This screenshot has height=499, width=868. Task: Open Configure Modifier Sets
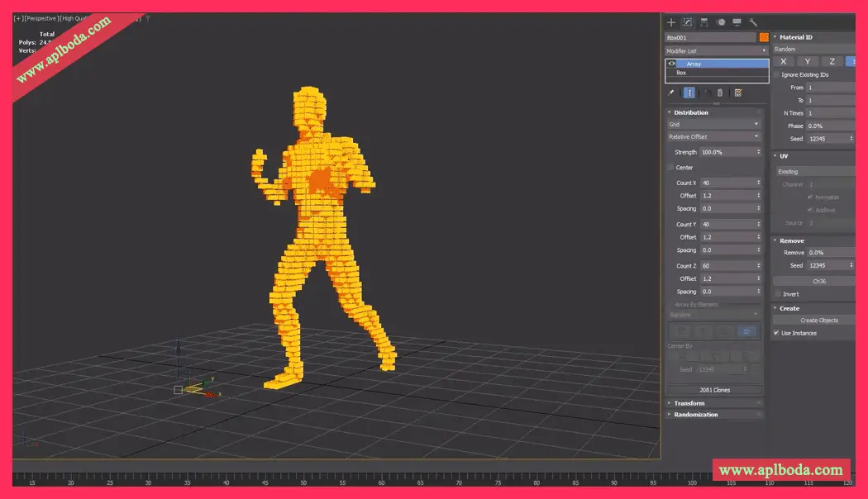[738, 93]
